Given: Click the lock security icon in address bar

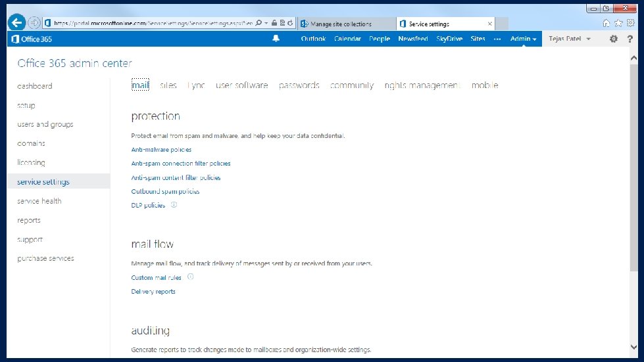Looking at the screenshot, I should pos(274,23).
